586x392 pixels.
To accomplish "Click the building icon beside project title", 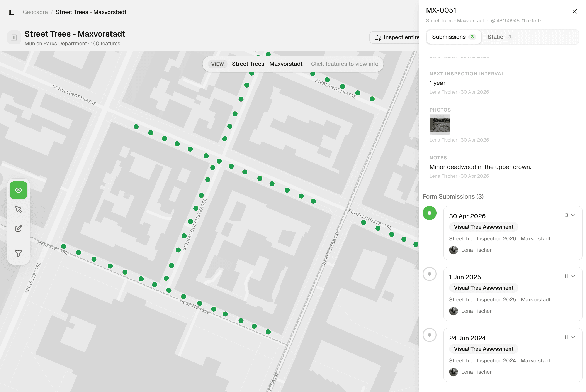I will click(x=14, y=37).
